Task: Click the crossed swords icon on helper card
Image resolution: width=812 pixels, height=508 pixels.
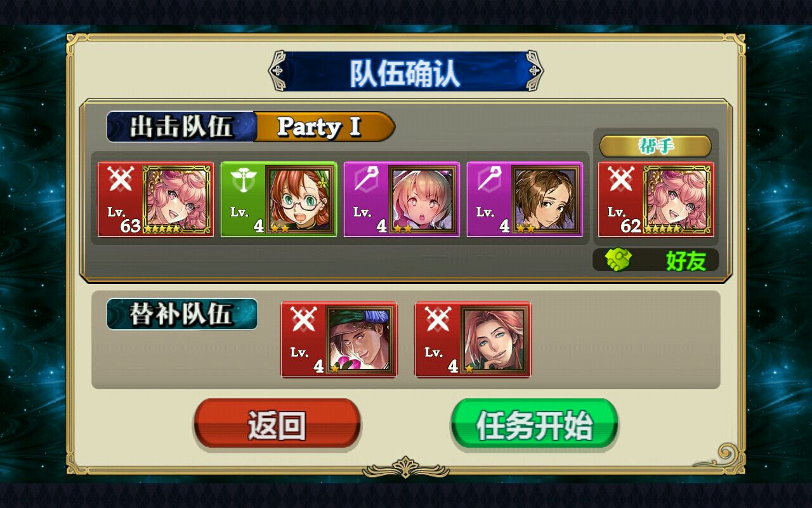Action: pos(620,179)
